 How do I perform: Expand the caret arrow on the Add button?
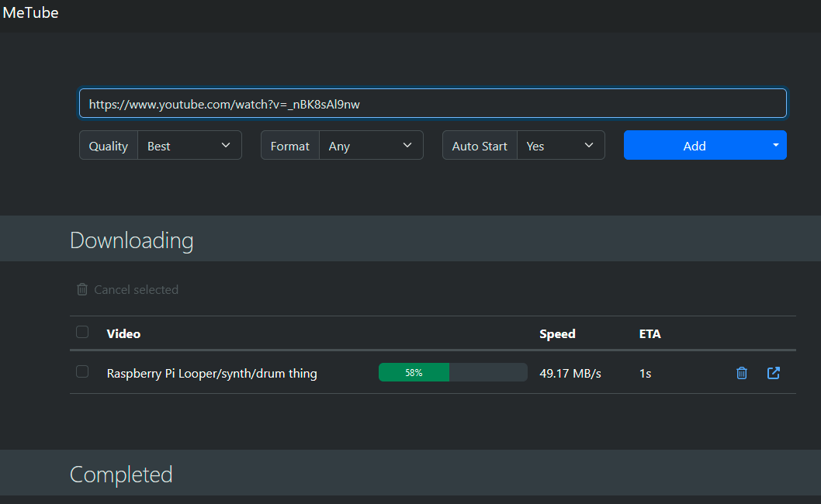click(x=775, y=145)
